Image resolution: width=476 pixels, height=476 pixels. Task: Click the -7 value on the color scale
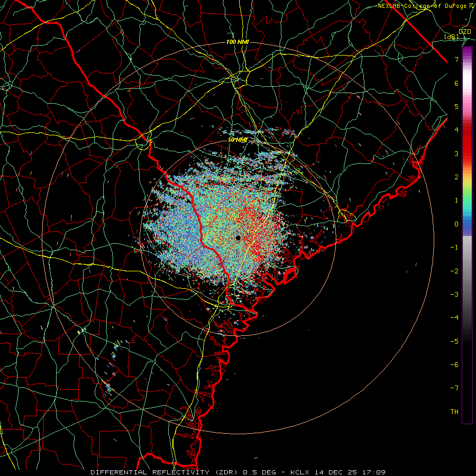pos(454,388)
